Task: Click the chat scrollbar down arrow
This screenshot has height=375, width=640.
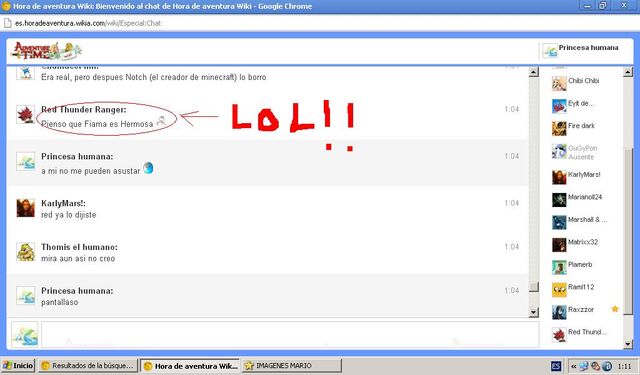Action: tap(533, 313)
